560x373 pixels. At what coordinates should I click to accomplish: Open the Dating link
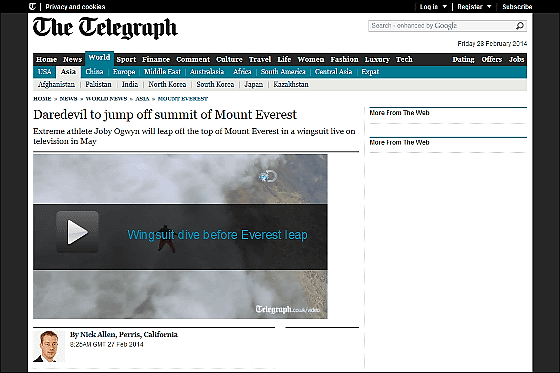point(463,59)
